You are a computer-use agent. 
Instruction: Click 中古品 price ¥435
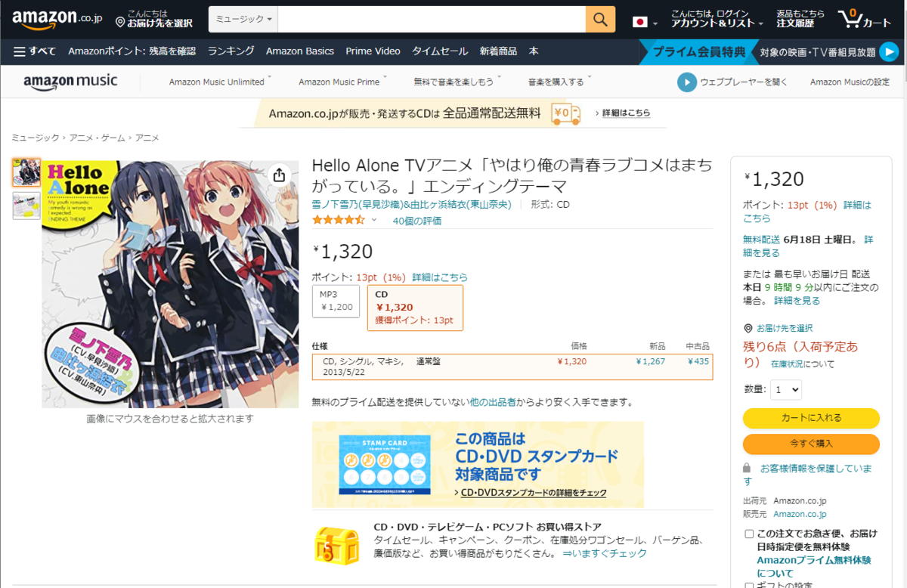[699, 361]
